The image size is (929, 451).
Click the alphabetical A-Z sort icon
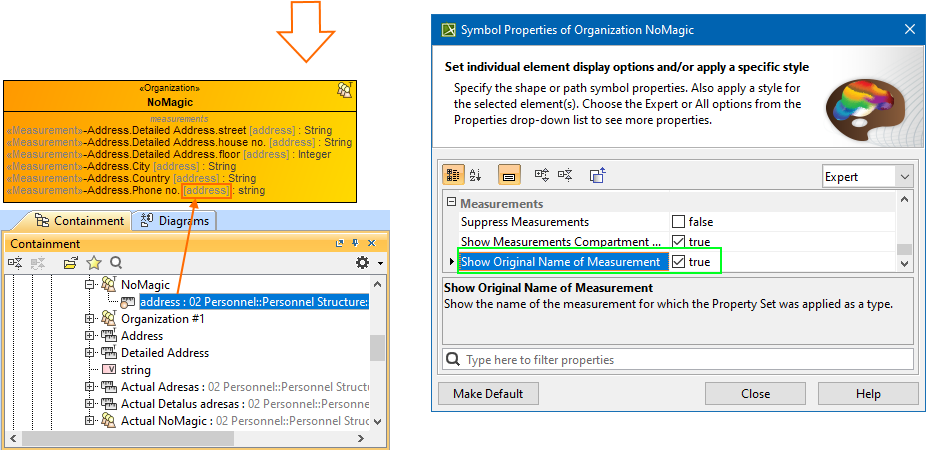point(476,175)
